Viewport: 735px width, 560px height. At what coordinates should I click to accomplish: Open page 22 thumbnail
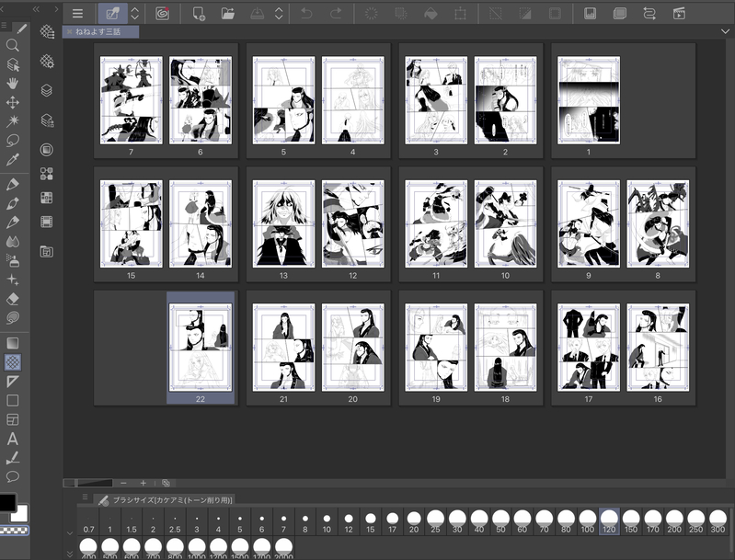[201, 348]
